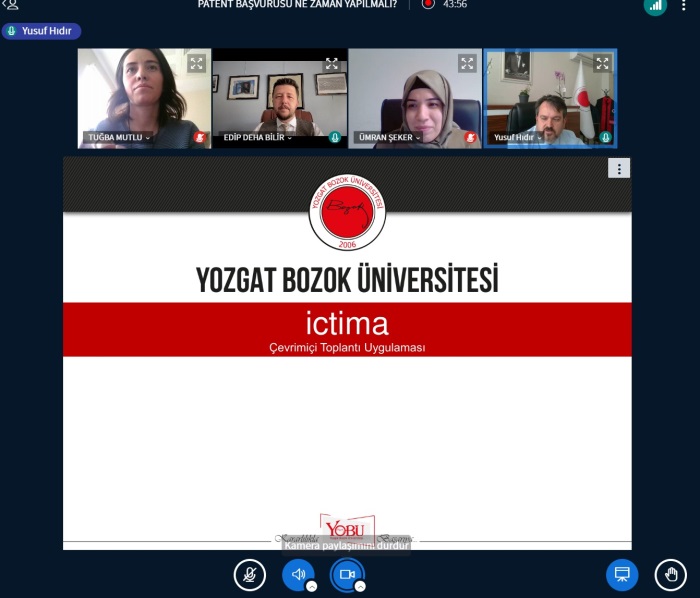Stop sharing webcam with camera button
Screen dimensions: 700x598
point(347,575)
